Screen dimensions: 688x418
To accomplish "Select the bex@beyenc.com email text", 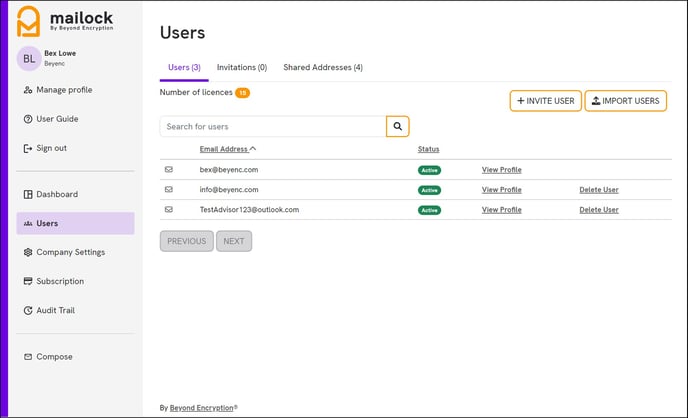I will [x=229, y=170].
